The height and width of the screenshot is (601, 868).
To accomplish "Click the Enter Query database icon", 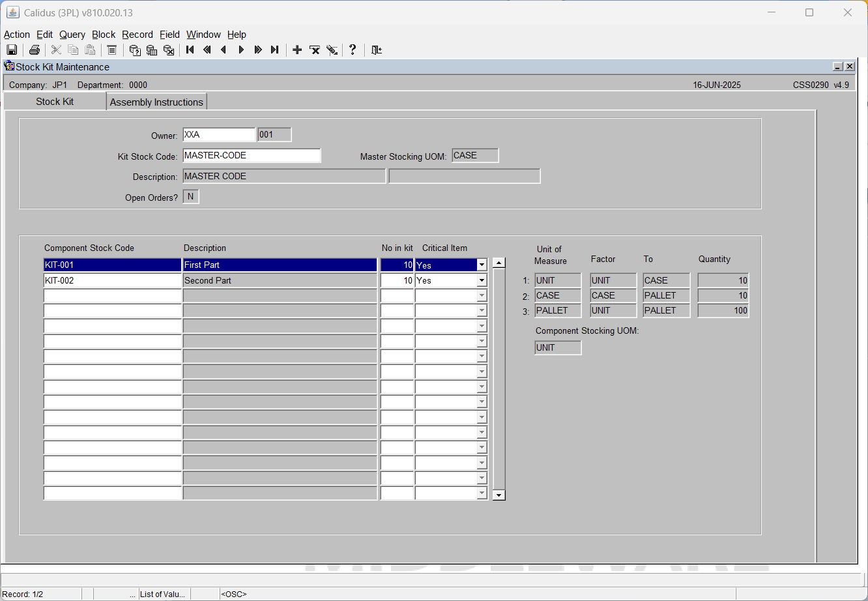I will 135,50.
